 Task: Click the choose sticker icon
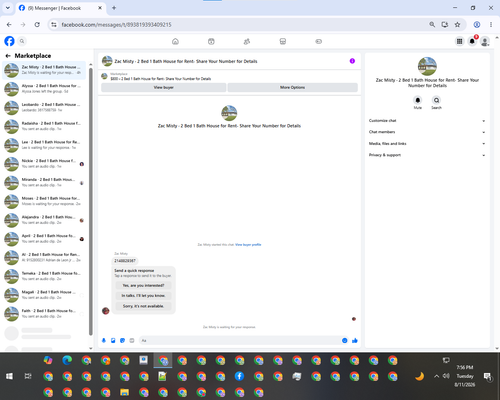(122, 340)
